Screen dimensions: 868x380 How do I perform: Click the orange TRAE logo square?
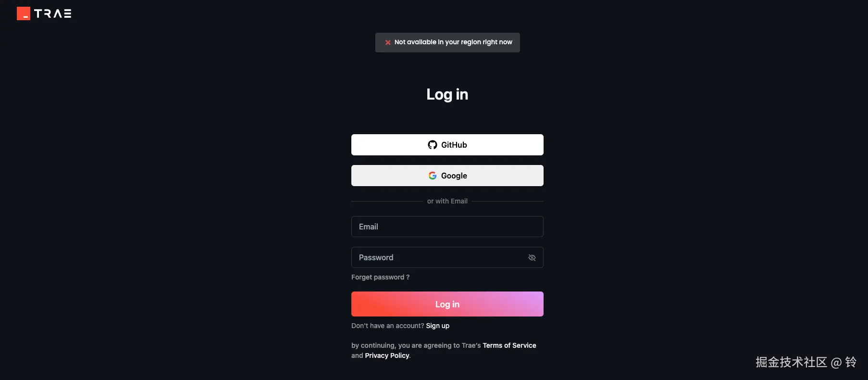(24, 13)
